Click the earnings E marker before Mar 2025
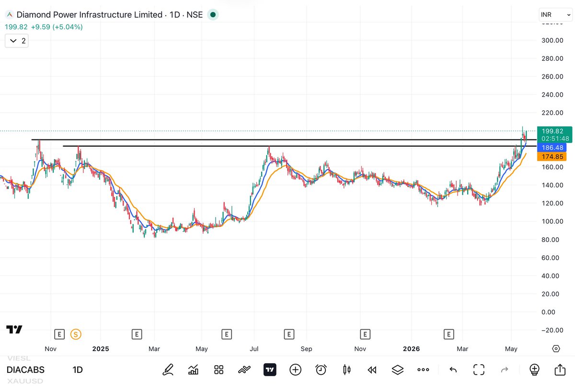The height and width of the screenshot is (392, 575). click(137, 334)
